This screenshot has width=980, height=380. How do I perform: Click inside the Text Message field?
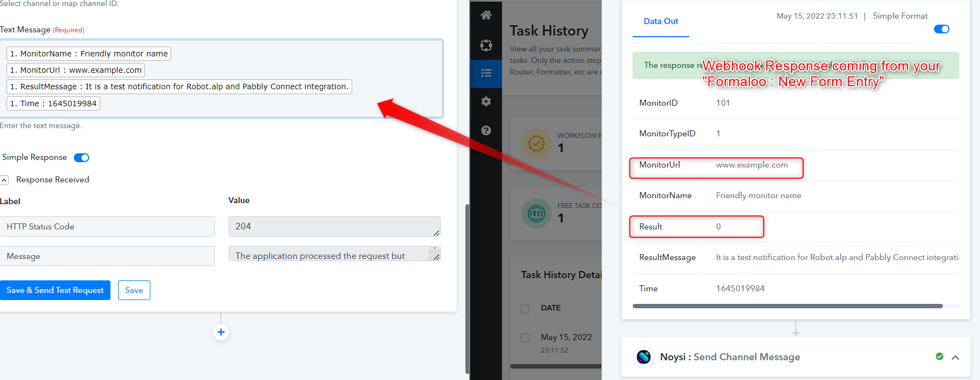221,79
